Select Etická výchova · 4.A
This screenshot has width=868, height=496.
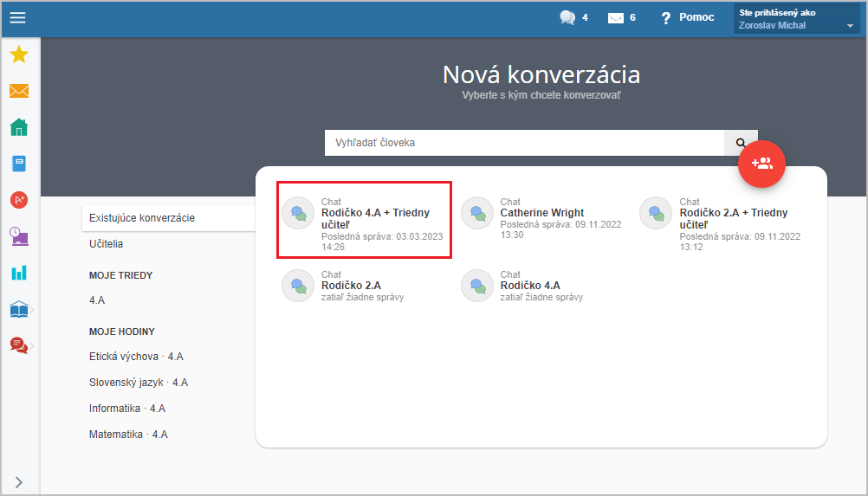pyautogui.click(x=136, y=357)
